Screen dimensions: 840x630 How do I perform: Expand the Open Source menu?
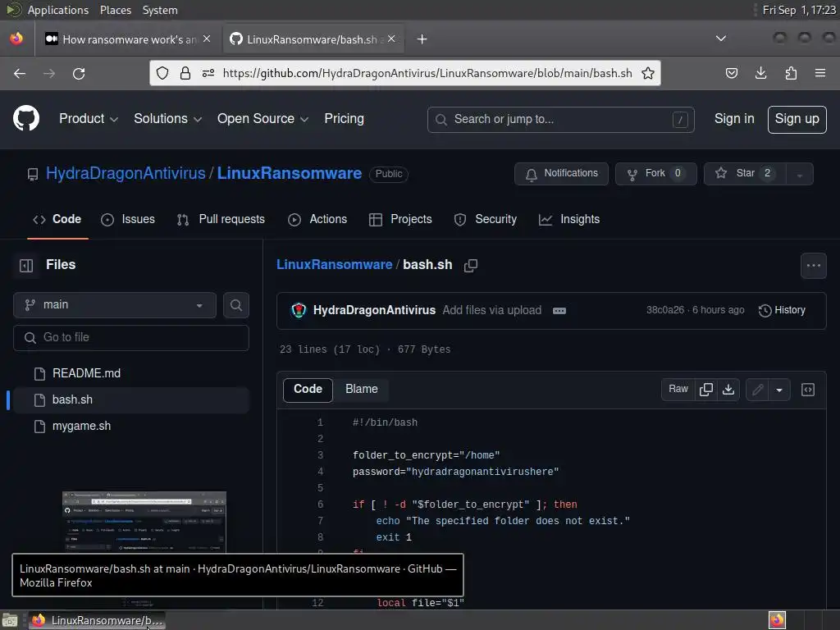262,118
